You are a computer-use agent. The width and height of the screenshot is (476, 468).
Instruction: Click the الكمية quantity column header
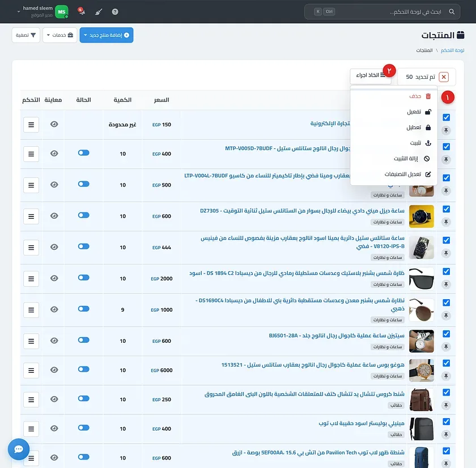[122, 100]
